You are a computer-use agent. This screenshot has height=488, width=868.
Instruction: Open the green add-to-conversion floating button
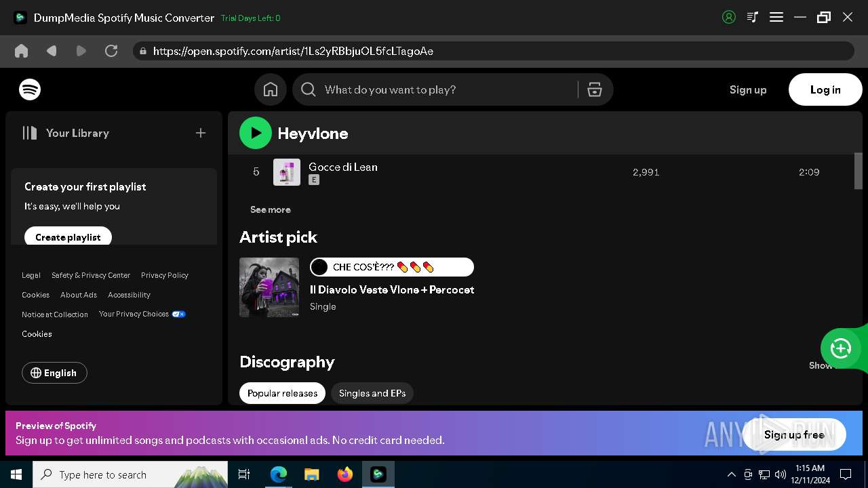pos(841,348)
